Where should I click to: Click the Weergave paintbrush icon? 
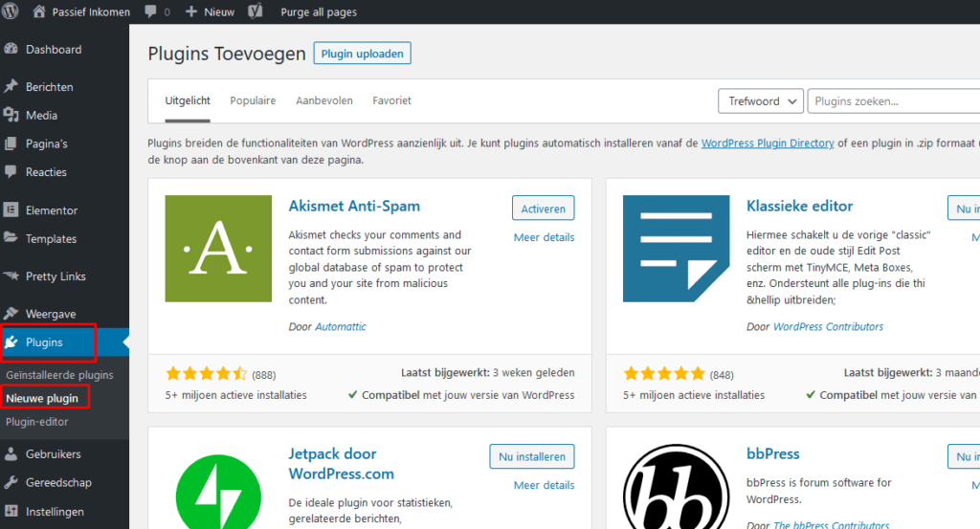(x=11, y=313)
